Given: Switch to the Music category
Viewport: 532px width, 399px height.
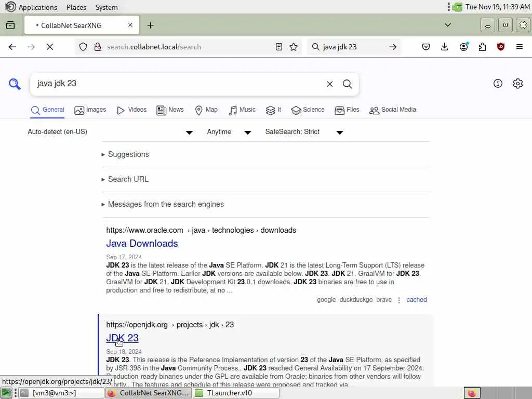Looking at the screenshot, I should [x=242, y=110].
